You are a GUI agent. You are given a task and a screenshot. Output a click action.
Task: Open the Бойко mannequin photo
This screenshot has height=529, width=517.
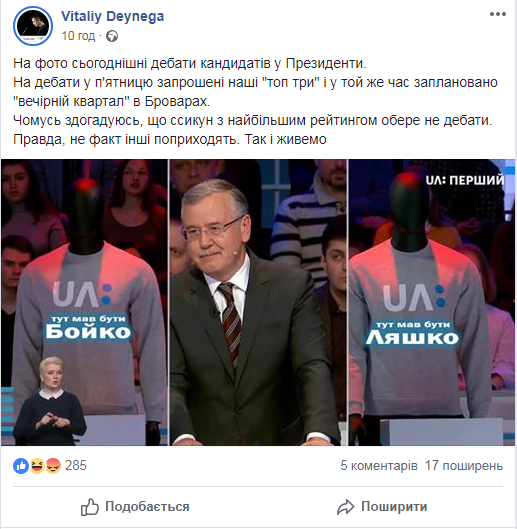[84, 302]
